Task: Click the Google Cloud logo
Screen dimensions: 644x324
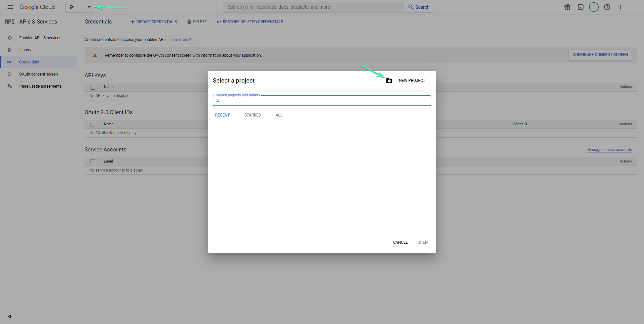Action: click(x=37, y=7)
